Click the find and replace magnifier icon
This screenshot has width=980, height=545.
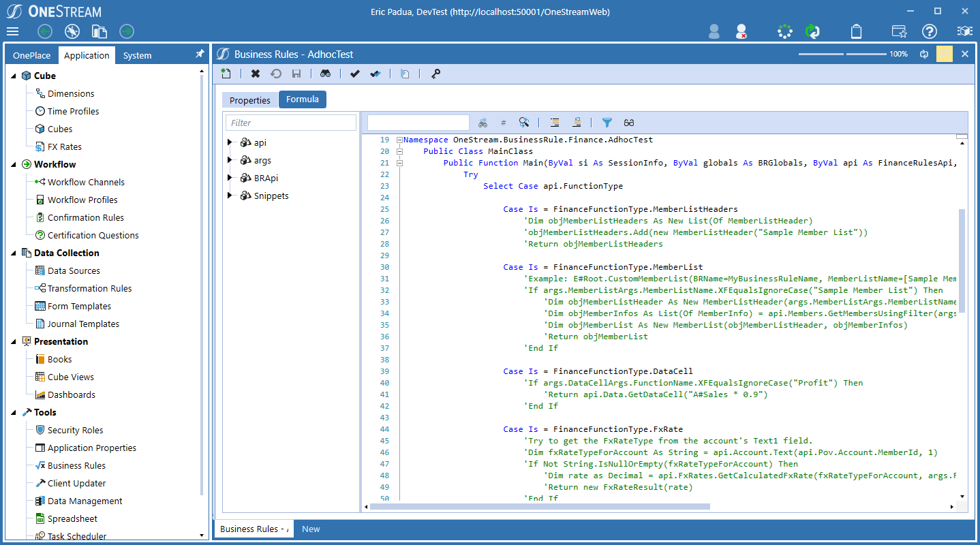click(x=524, y=123)
